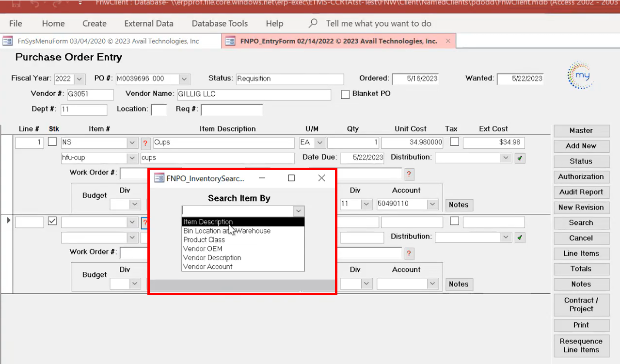Tick the Tax checkbox on line 1
Image resolution: width=620 pixels, height=364 pixels.
tap(454, 142)
